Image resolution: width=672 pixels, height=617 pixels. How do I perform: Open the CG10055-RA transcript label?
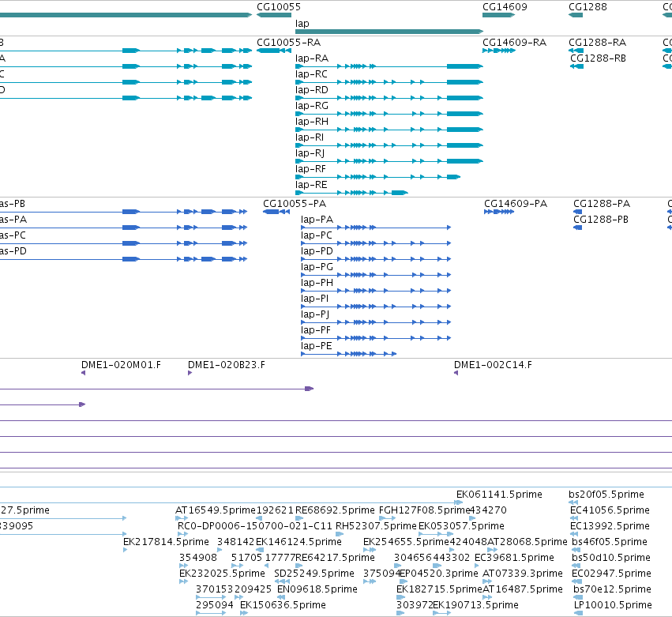tap(288, 43)
